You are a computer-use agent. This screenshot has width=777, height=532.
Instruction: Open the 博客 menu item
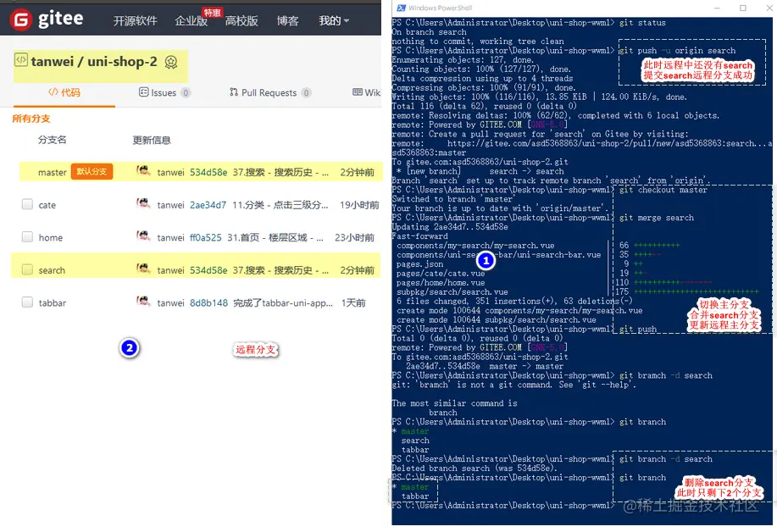pos(287,21)
